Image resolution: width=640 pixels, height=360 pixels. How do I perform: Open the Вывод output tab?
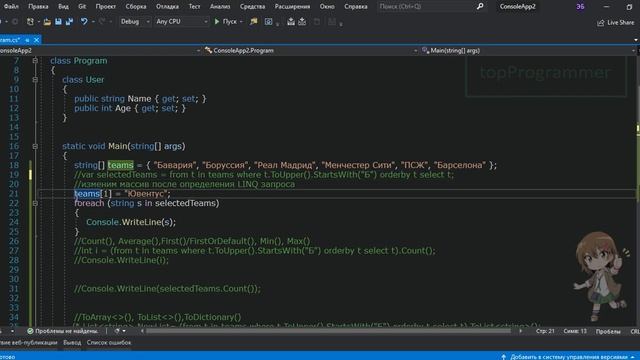[72, 343]
